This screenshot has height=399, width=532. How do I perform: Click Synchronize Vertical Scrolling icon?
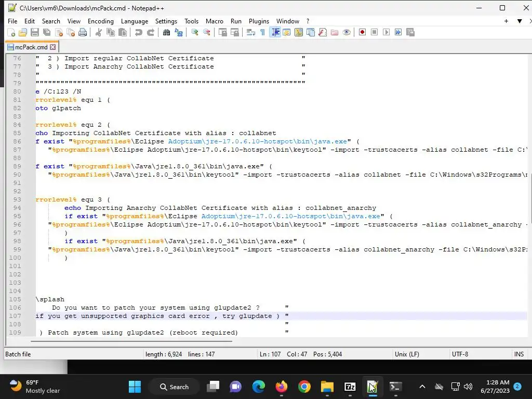pos(222,32)
